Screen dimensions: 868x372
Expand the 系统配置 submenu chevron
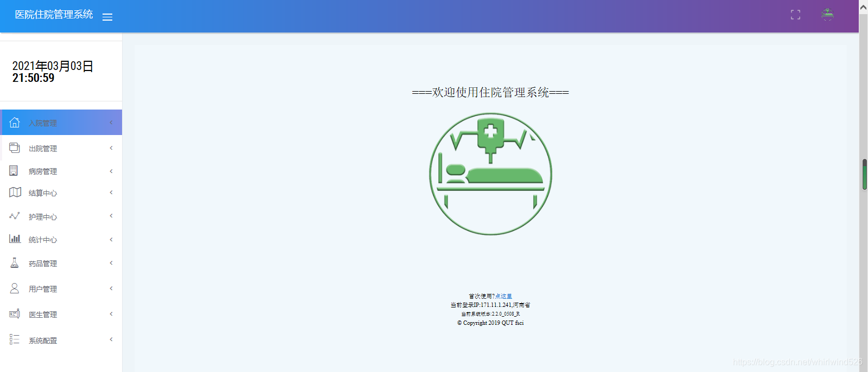click(x=111, y=339)
